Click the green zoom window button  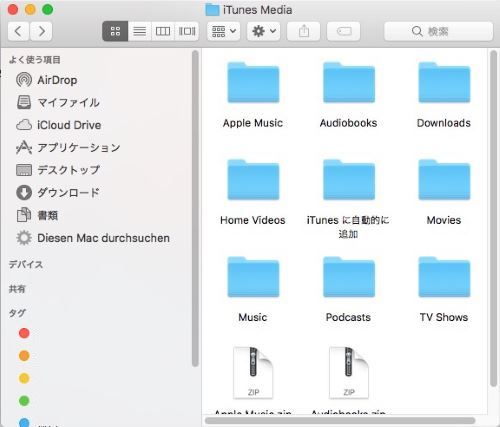tap(47, 10)
